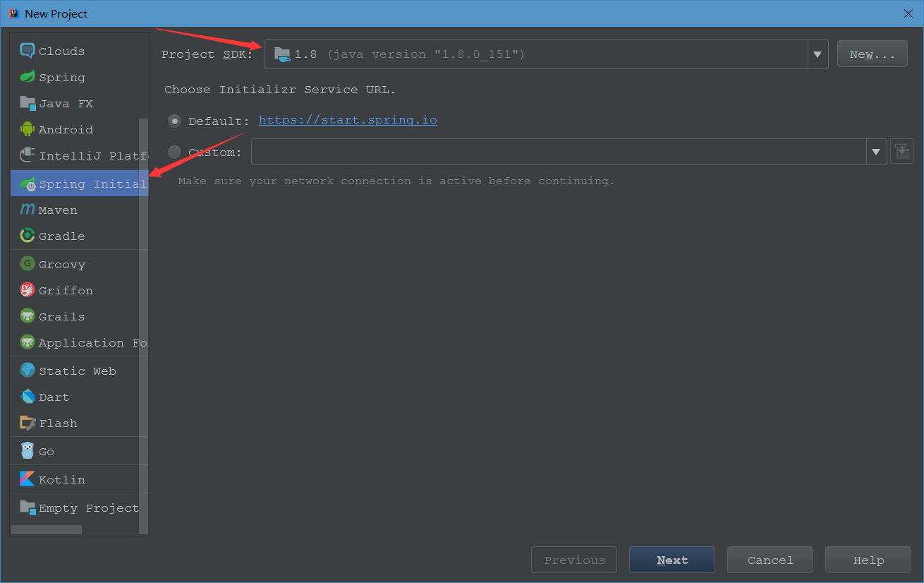Click the Groovy 'G' icon

(x=28, y=264)
